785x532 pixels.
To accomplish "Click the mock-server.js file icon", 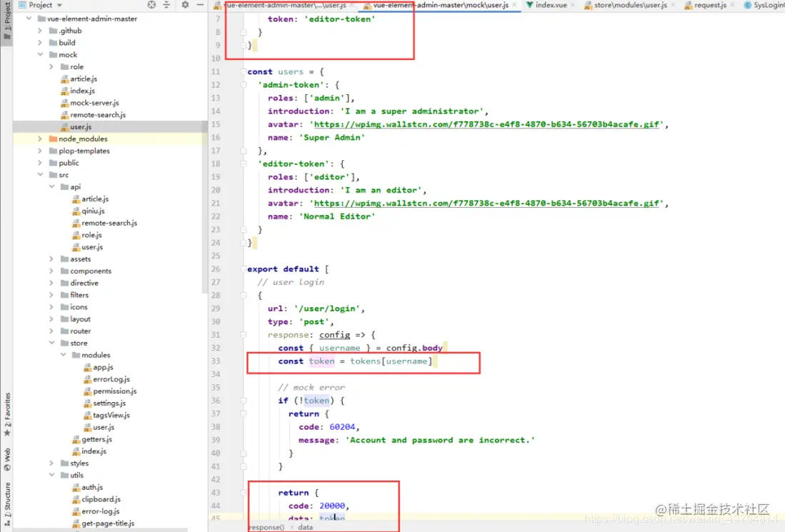I will click(64, 103).
